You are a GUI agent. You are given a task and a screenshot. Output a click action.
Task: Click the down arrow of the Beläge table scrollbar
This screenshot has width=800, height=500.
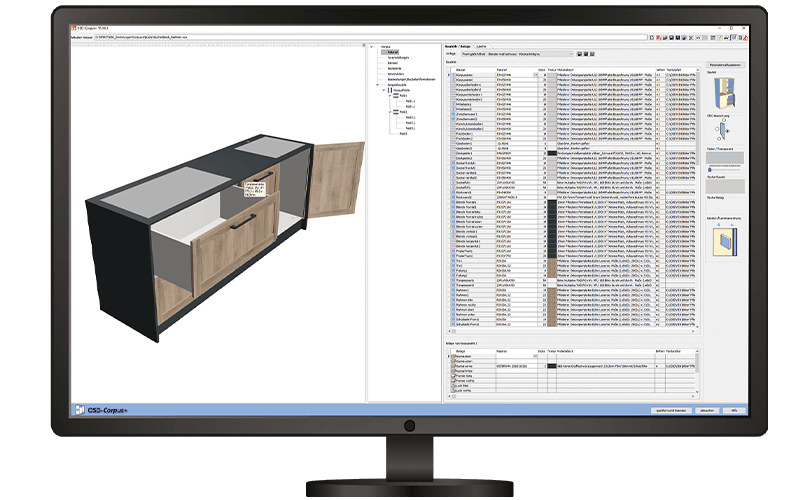[x=697, y=391]
